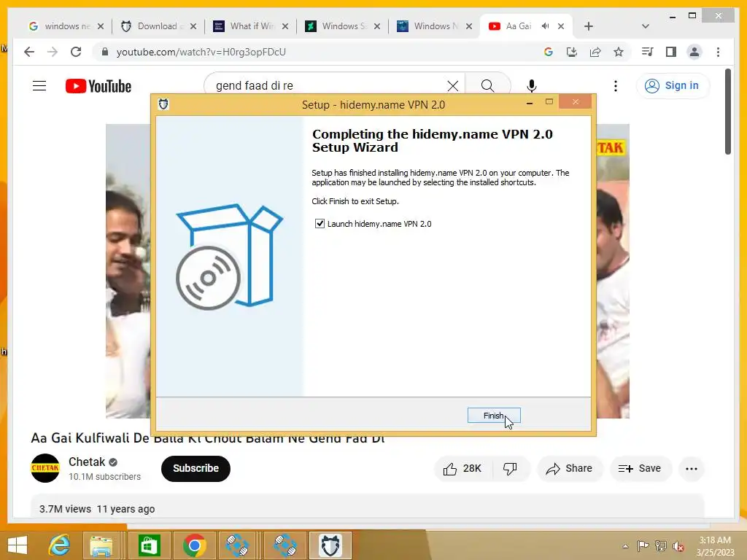This screenshot has width=747, height=560.
Task: Open Action Center flag icon
Action: [x=643, y=546]
